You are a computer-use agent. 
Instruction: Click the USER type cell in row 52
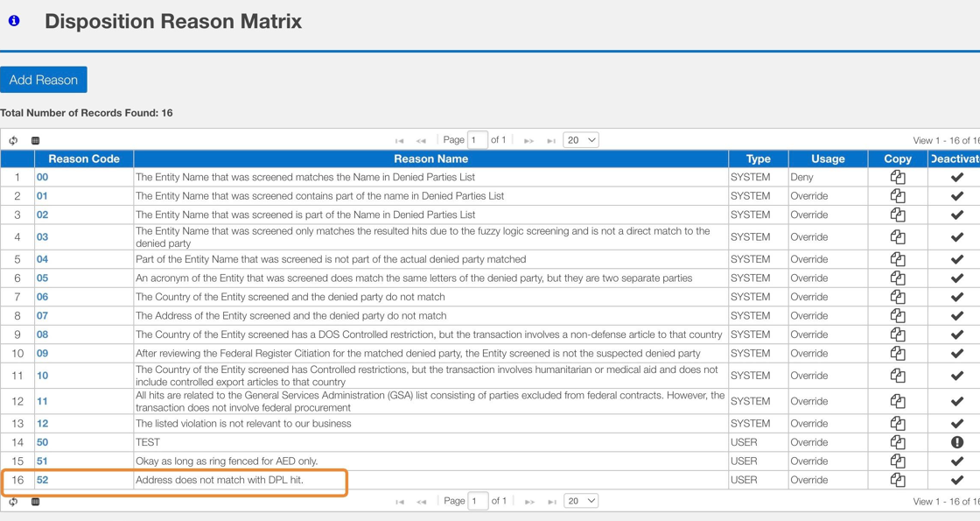pos(758,480)
